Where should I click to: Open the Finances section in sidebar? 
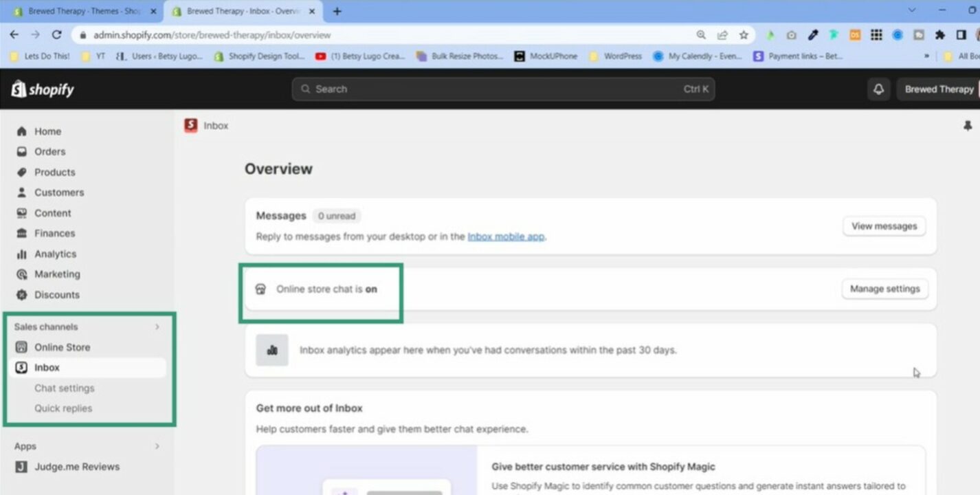(x=21, y=233)
